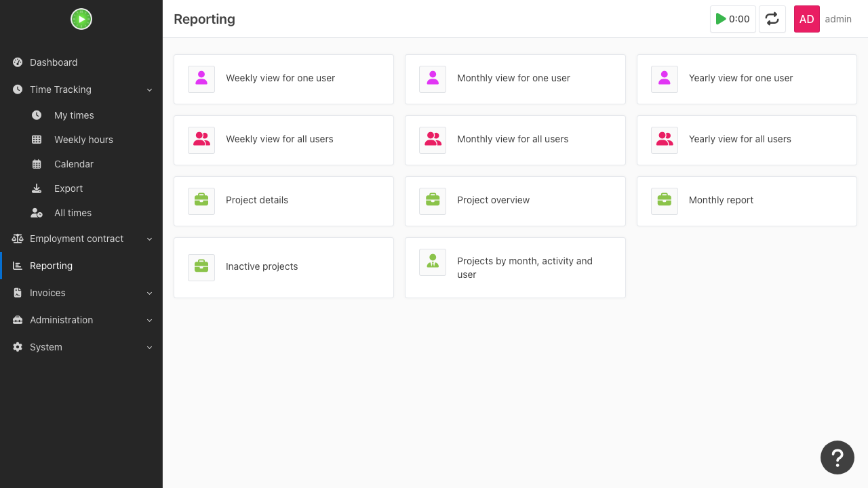This screenshot has height=488, width=868.
Task: Click the balance scale icon for Employment contract
Action: click(x=18, y=239)
